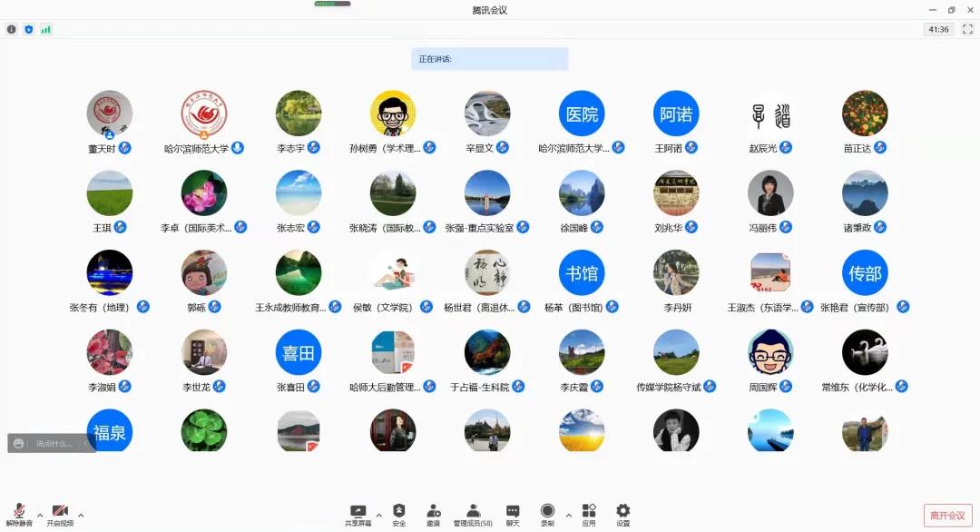Viewport: 980px width, 532px height.
Task: Open the 安全 security options
Action: (399, 514)
